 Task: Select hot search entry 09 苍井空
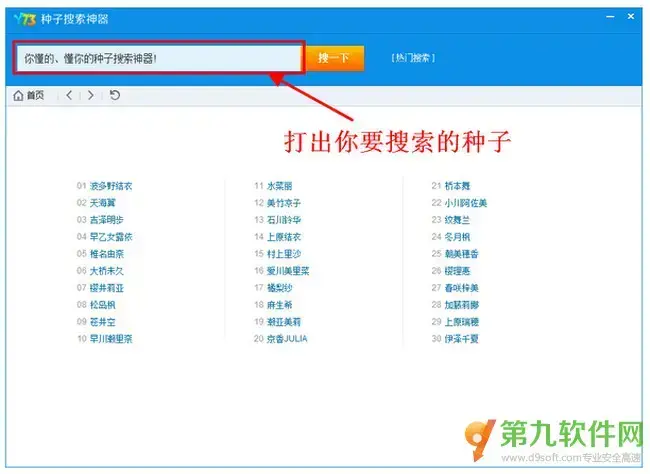click(102, 322)
